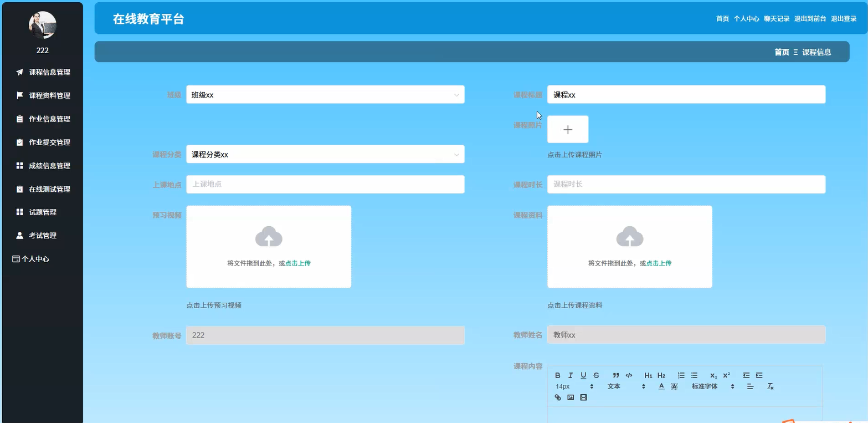The height and width of the screenshot is (423, 868).
Task: Insert a hyperlink in the course content editor
Action: 558,397
